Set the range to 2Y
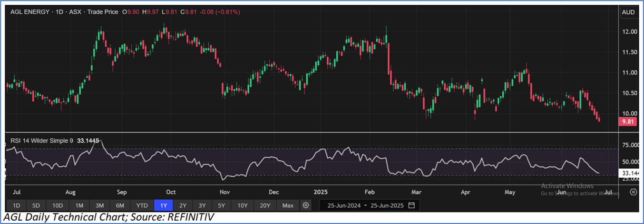This screenshot has width=644, height=224. pyautogui.click(x=183, y=205)
